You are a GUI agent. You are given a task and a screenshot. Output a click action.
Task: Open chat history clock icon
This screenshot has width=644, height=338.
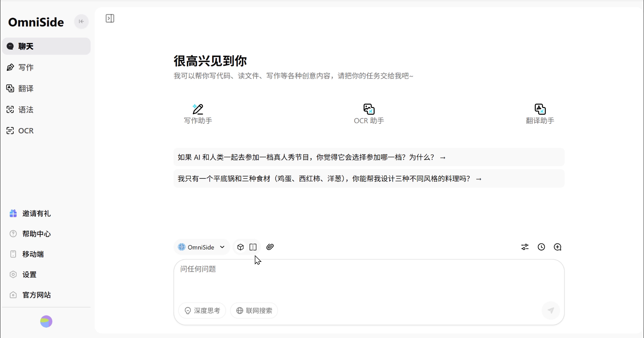541,247
